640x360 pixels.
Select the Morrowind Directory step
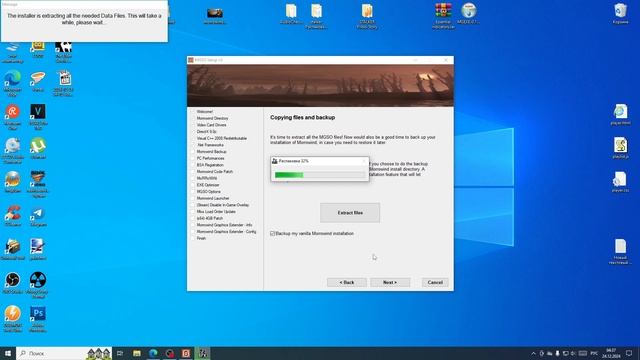212,118
